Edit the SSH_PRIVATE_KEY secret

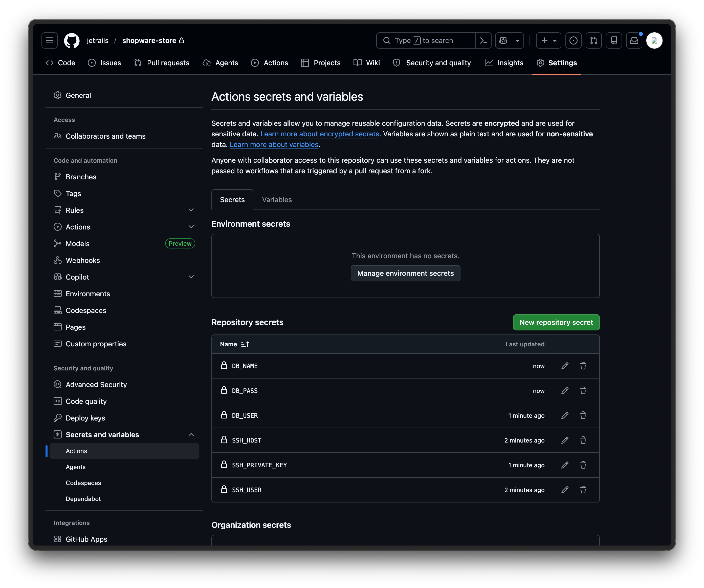click(x=565, y=465)
